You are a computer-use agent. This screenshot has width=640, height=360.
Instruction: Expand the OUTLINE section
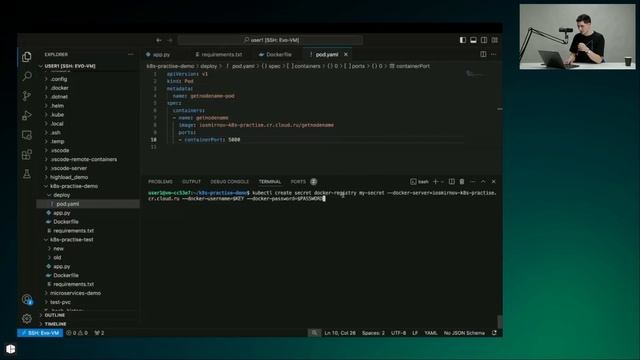click(88, 315)
